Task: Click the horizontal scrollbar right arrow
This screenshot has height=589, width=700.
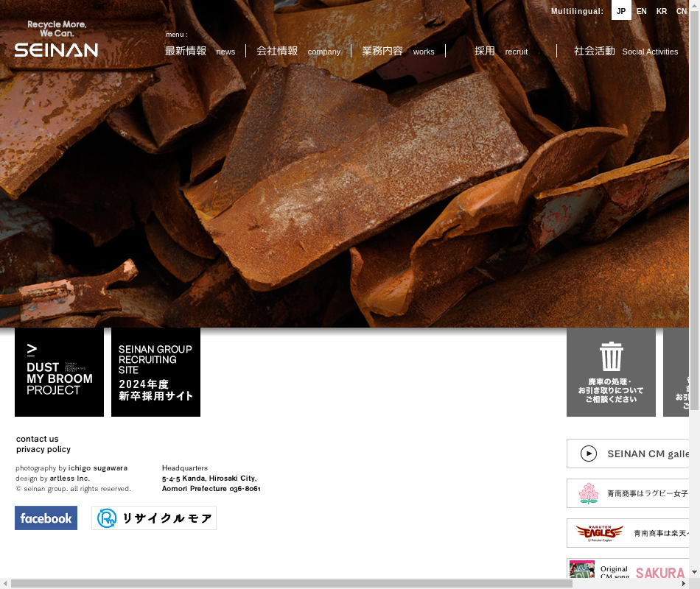Action: coord(684,583)
